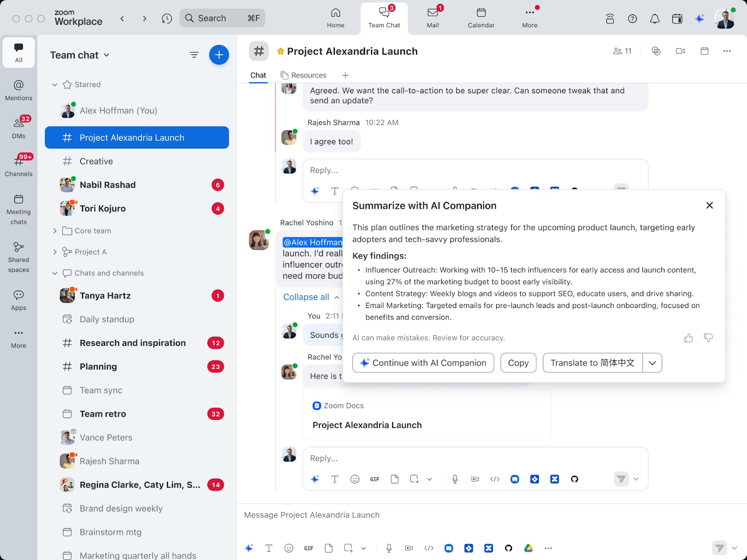Open Shared spaces in the sidebar

coord(19,257)
